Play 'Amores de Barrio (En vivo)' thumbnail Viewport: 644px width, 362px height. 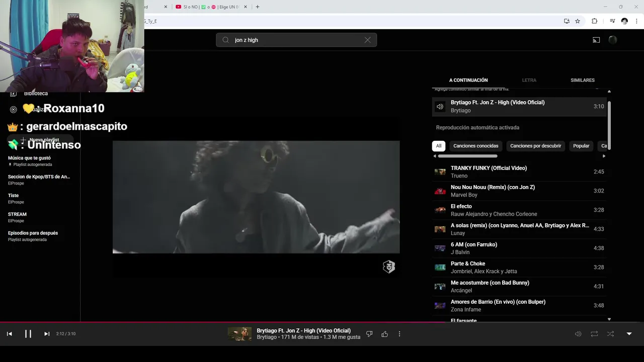click(440, 306)
